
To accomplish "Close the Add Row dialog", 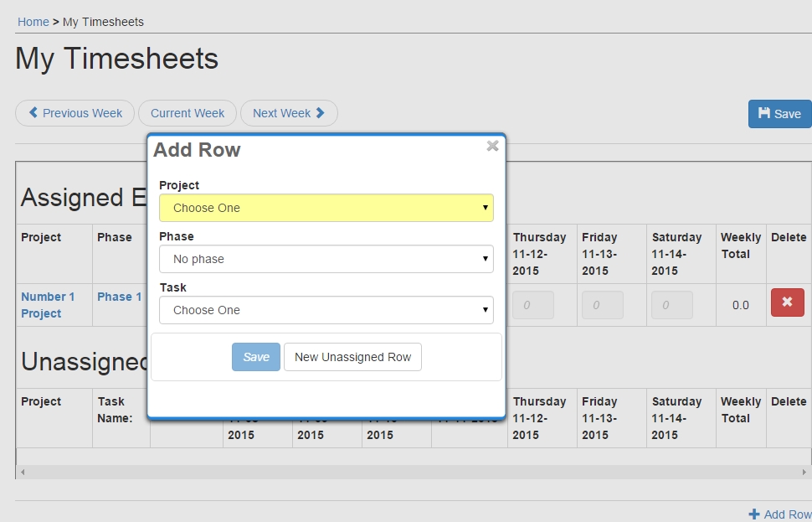I will click(492, 146).
